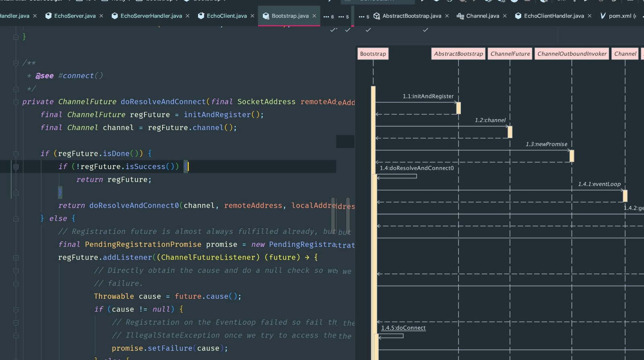The height and width of the screenshot is (360, 644).
Task: Close the Bootstrap.java tab
Action: (x=314, y=16)
